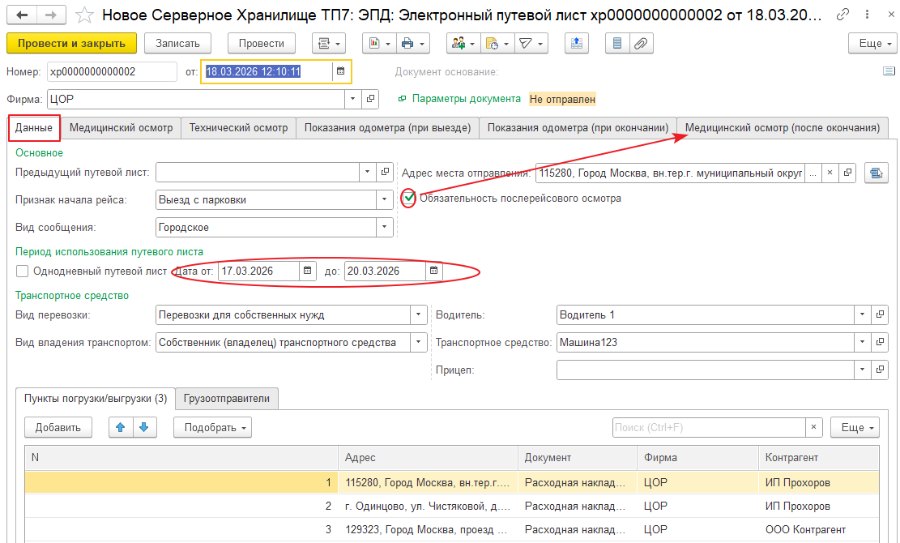This screenshot has width=900, height=543.
Task: Move selected row down with the blue arrow
Action: coord(144,427)
